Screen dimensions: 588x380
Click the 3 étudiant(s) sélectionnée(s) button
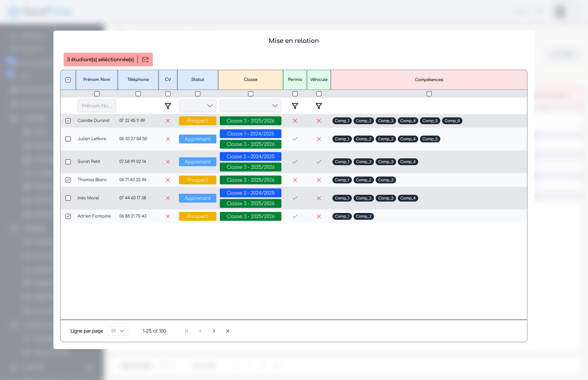click(x=100, y=59)
